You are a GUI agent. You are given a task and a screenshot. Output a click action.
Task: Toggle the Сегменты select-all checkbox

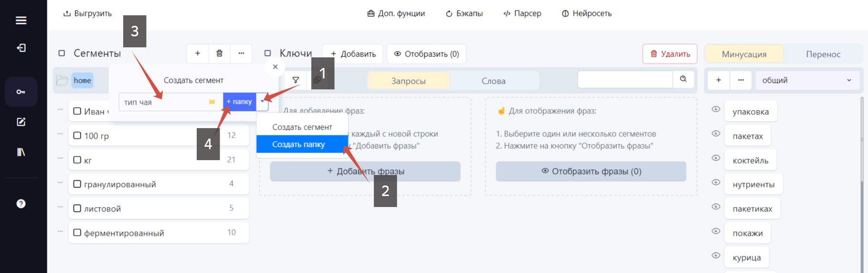pyautogui.click(x=62, y=53)
